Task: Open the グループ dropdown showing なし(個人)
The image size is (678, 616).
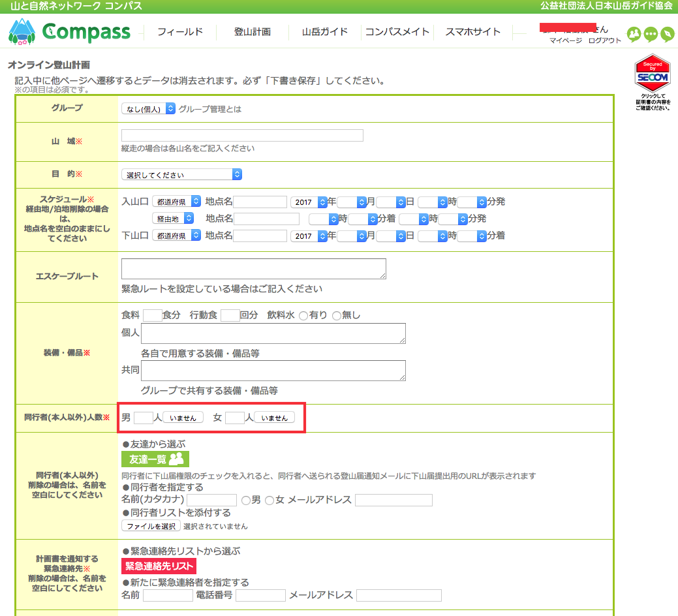Action: point(149,109)
